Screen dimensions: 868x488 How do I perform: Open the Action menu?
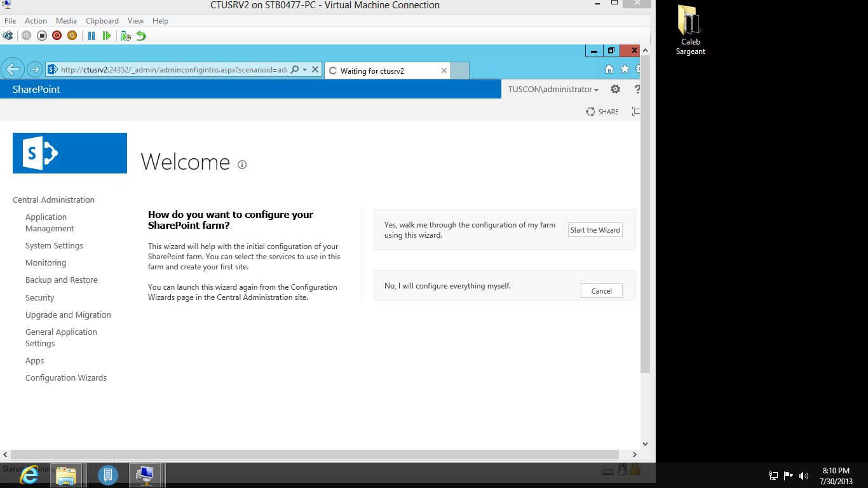pos(36,21)
